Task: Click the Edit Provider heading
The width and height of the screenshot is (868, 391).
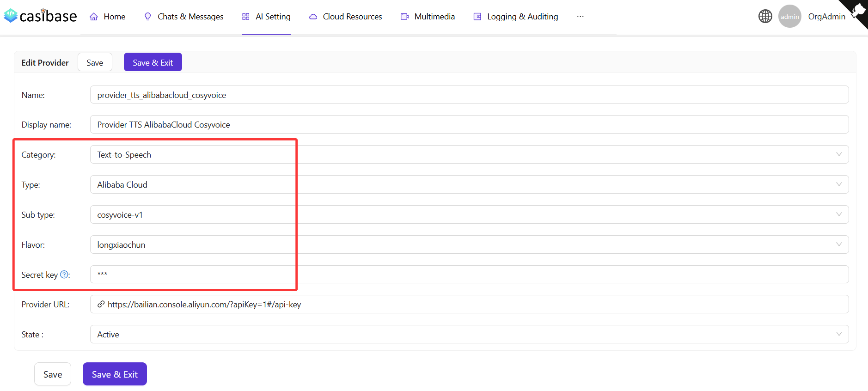Action: (x=45, y=62)
